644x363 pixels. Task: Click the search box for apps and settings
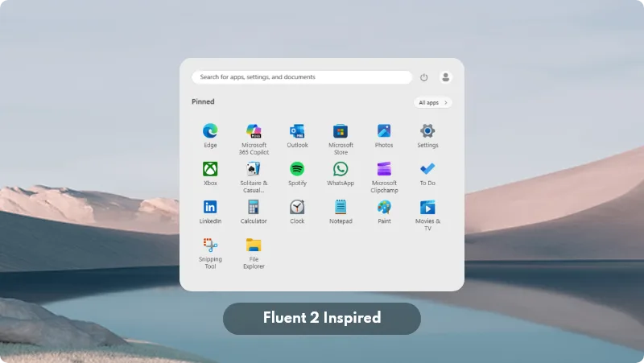click(302, 77)
